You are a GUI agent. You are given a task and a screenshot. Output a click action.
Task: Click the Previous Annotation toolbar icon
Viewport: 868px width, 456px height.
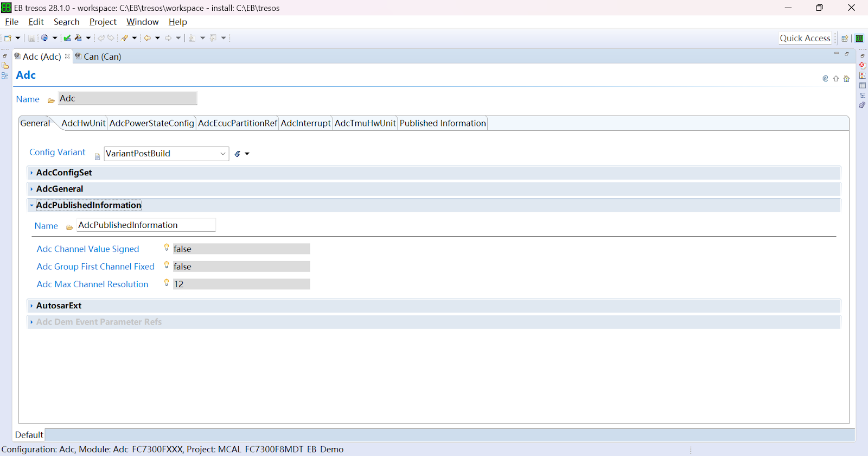point(213,38)
